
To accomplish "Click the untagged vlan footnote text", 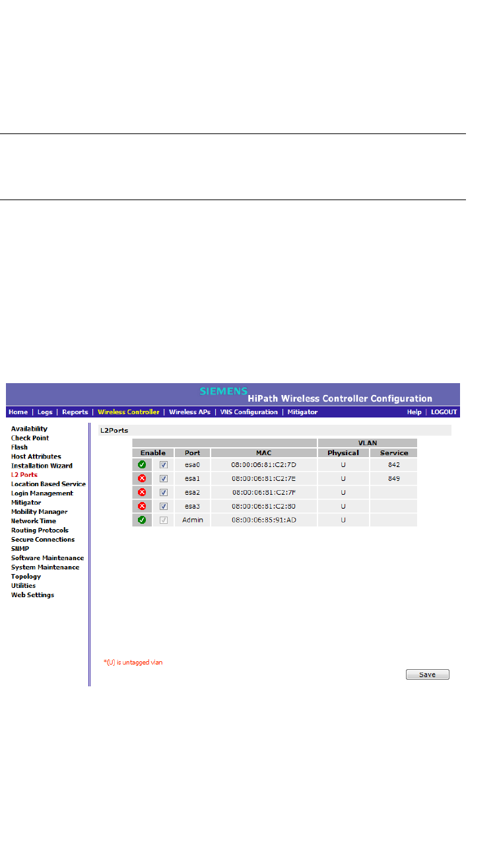I will point(133,662).
